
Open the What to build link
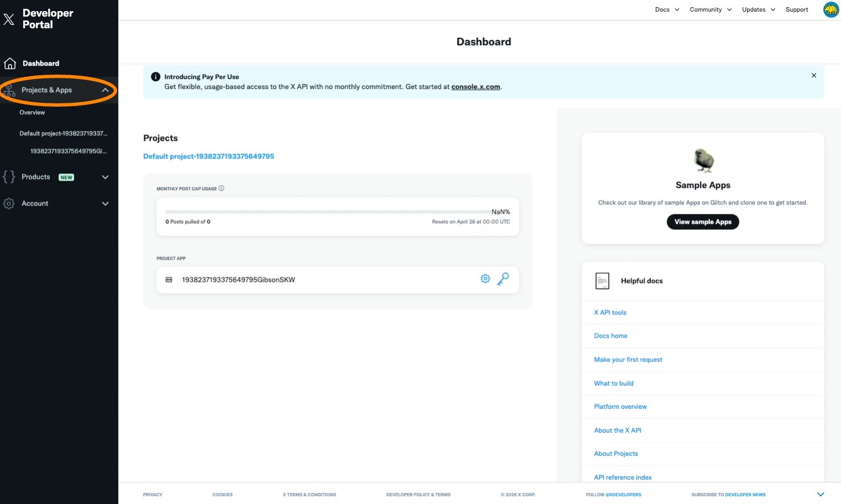[x=614, y=384]
